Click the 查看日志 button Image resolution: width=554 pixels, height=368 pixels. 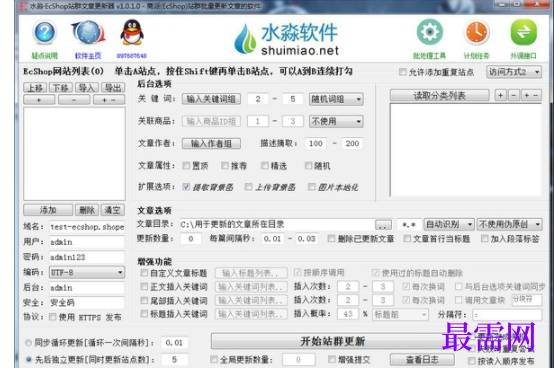422,360
